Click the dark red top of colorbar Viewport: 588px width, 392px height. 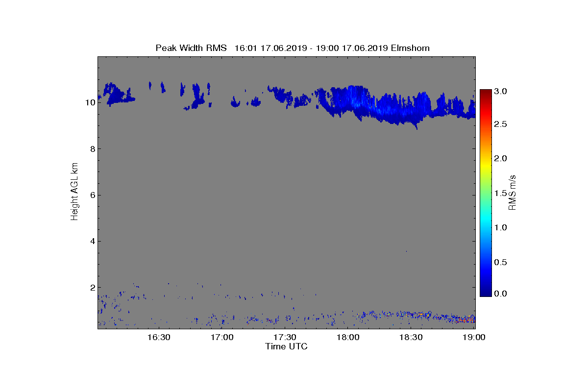(x=486, y=93)
